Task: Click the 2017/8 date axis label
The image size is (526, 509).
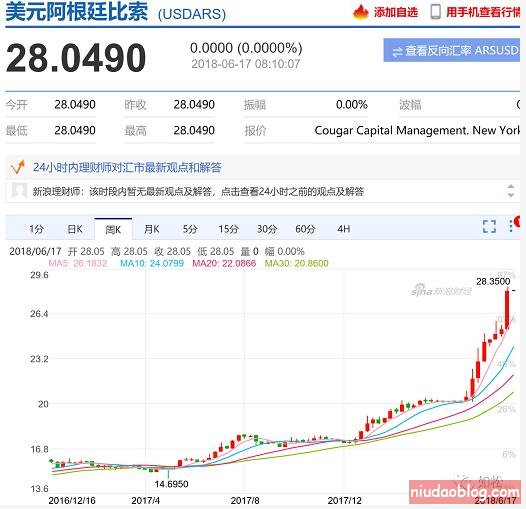Action: (245, 501)
